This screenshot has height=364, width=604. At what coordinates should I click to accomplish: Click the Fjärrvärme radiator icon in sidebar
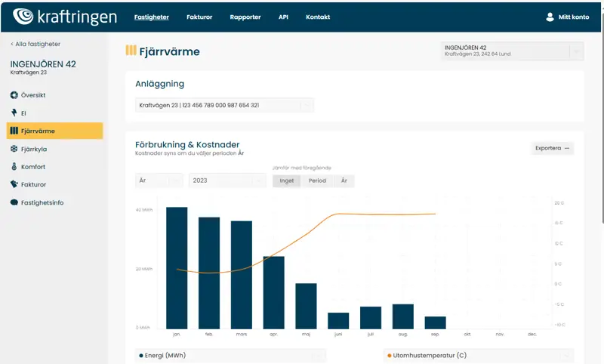tap(14, 131)
